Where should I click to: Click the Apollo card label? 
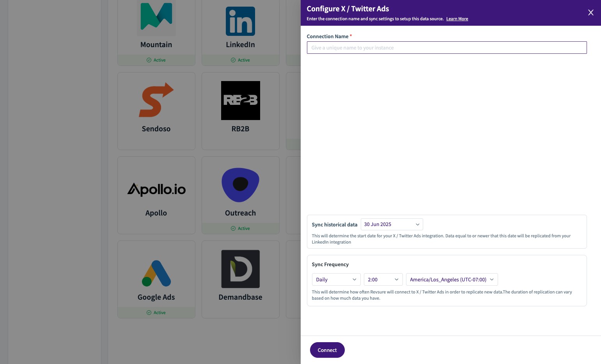pos(156,213)
